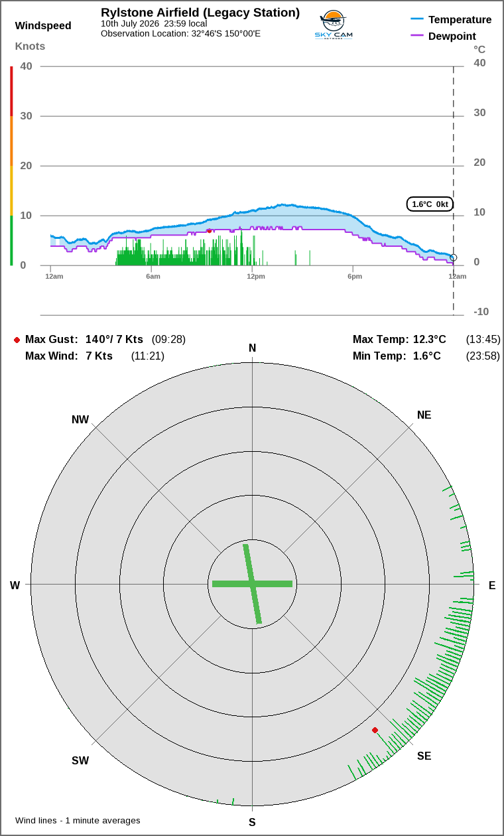Click the Min Temp 1.6°C value

point(427,356)
